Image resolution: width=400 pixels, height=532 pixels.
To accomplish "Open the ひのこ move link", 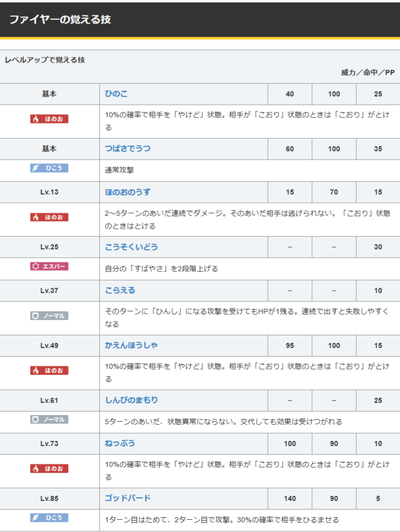I will (116, 94).
